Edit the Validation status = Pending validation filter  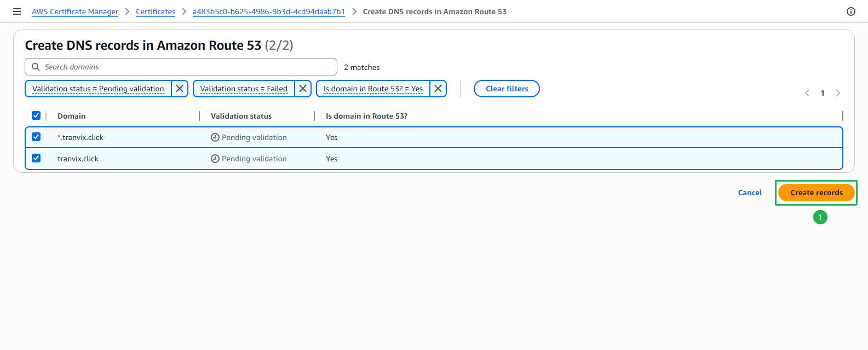[98, 89]
